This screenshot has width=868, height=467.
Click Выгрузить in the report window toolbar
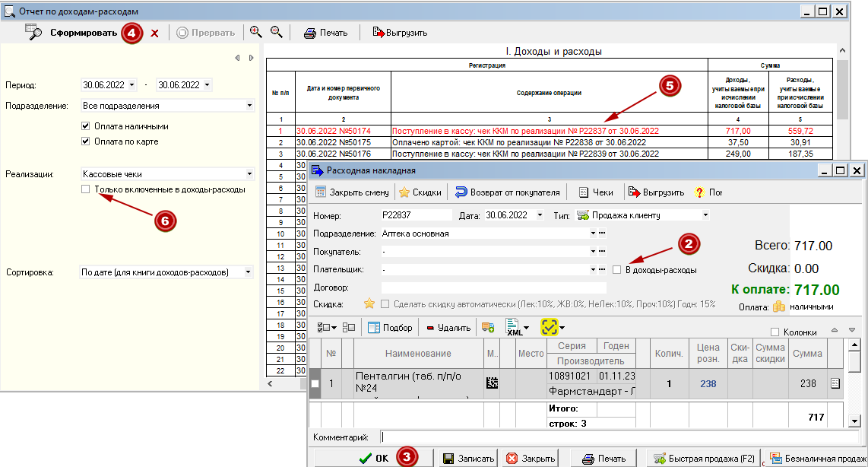click(400, 33)
